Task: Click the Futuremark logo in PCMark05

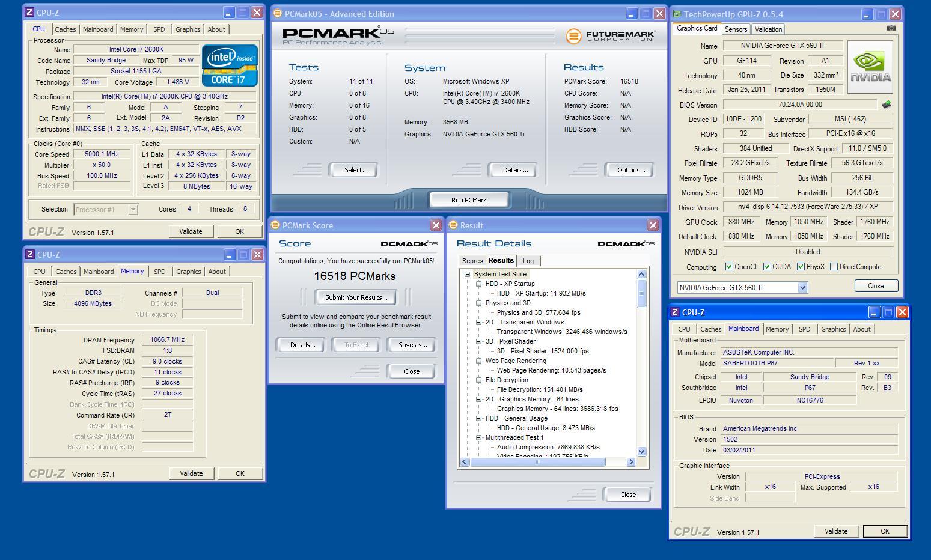Action: 609,36
